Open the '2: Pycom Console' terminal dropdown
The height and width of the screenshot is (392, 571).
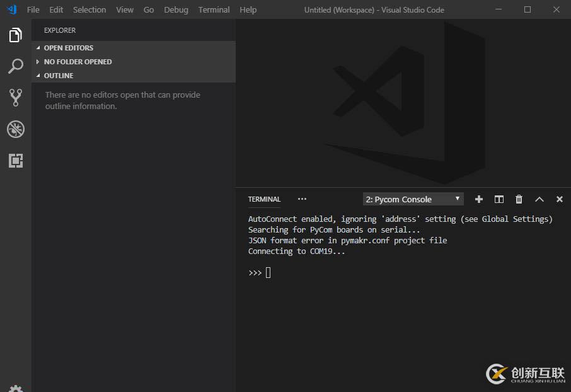(x=413, y=199)
